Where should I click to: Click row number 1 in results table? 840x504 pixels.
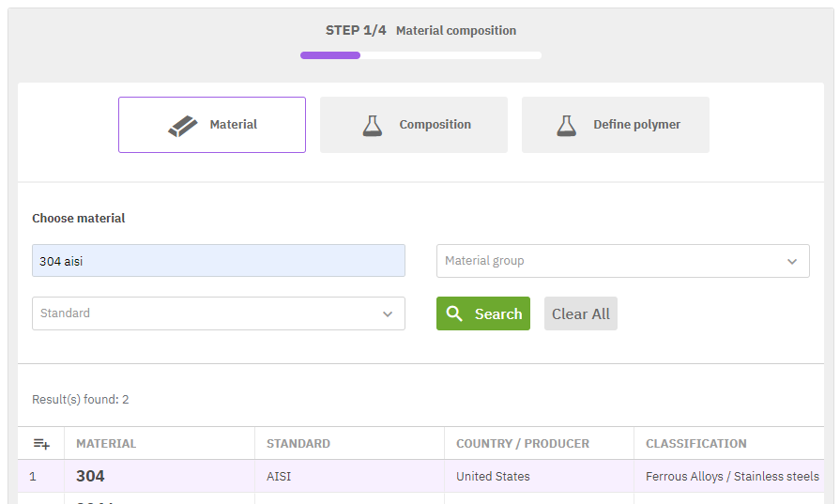[x=33, y=476]
